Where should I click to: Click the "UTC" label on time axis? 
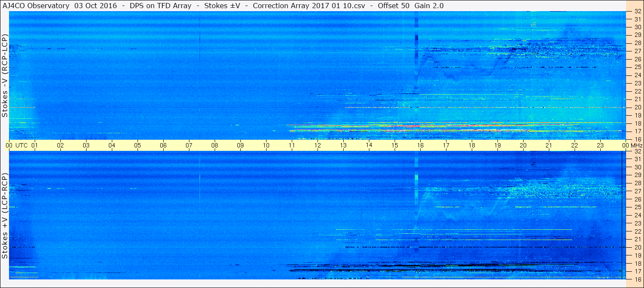pyautogui.click(x=21, y=145)
